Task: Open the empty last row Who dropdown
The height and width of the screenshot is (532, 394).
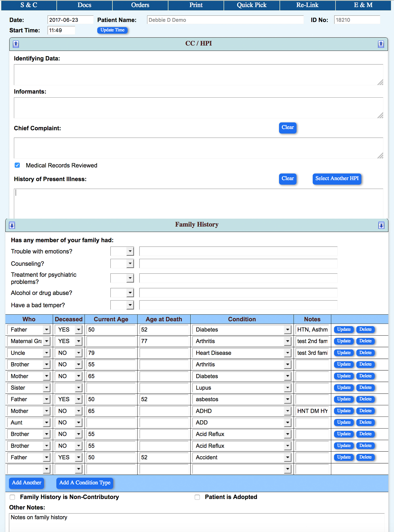Action: (29, 469)
